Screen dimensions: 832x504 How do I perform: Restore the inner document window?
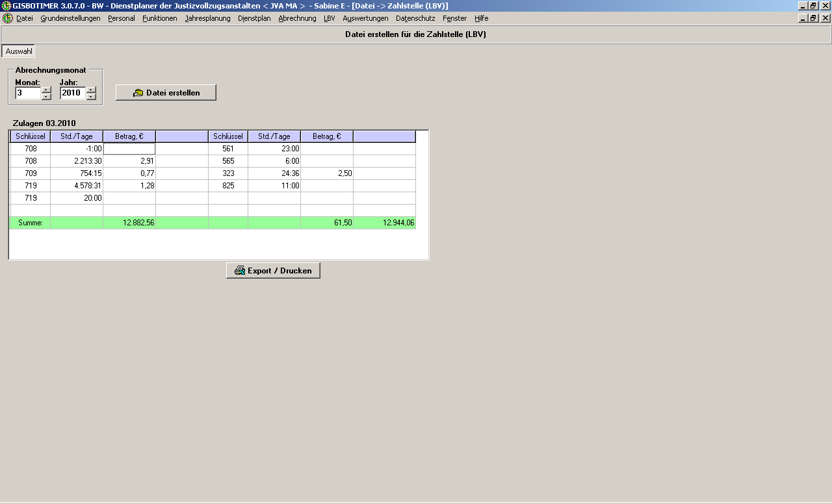(814, 18)
